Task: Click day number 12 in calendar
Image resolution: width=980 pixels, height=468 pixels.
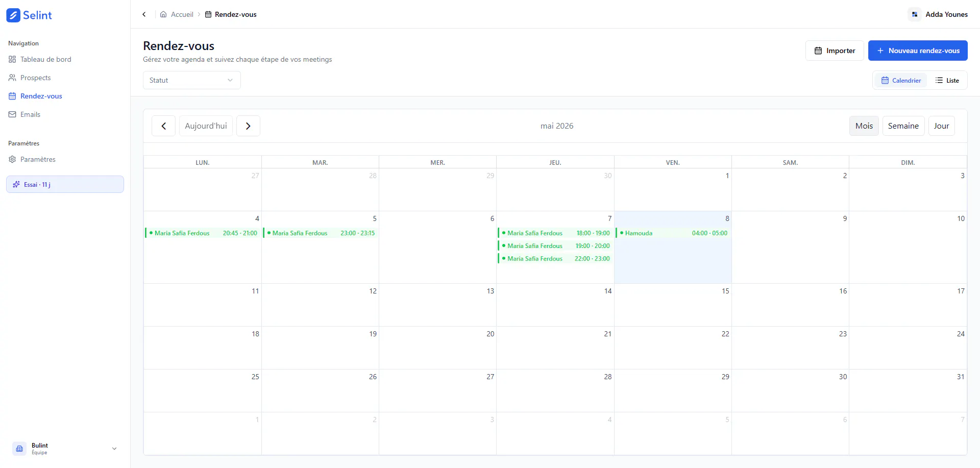Action: [x=373, y=291]
